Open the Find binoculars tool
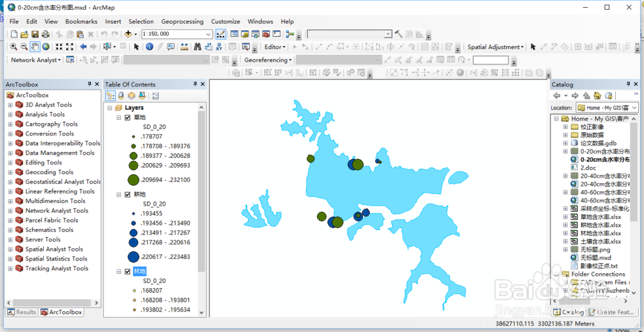 coord(197,47)
